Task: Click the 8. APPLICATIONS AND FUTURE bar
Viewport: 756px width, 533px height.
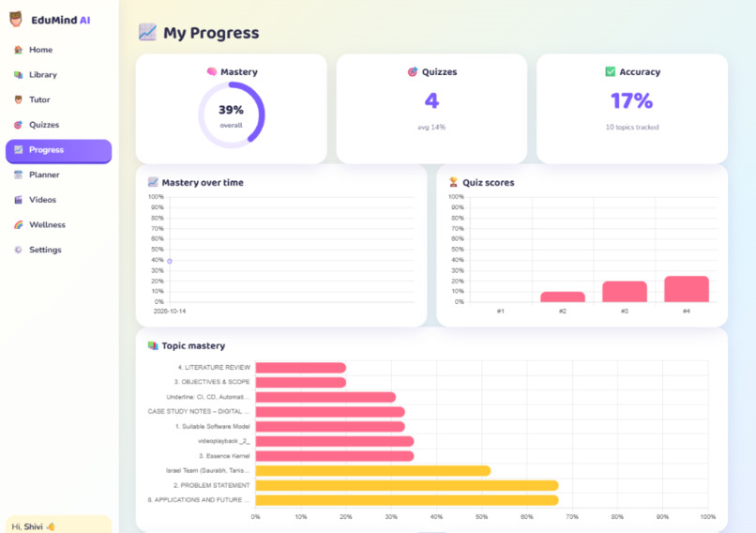Action: coord(407,500)
